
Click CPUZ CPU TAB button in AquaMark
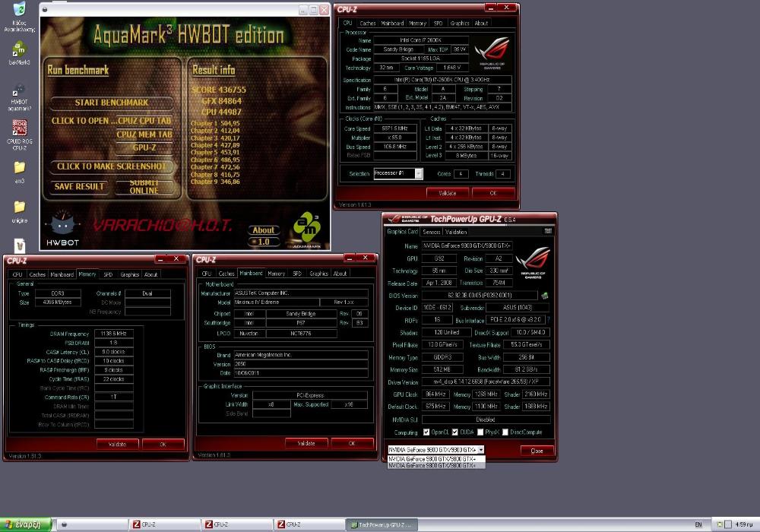tap(144, 121)
